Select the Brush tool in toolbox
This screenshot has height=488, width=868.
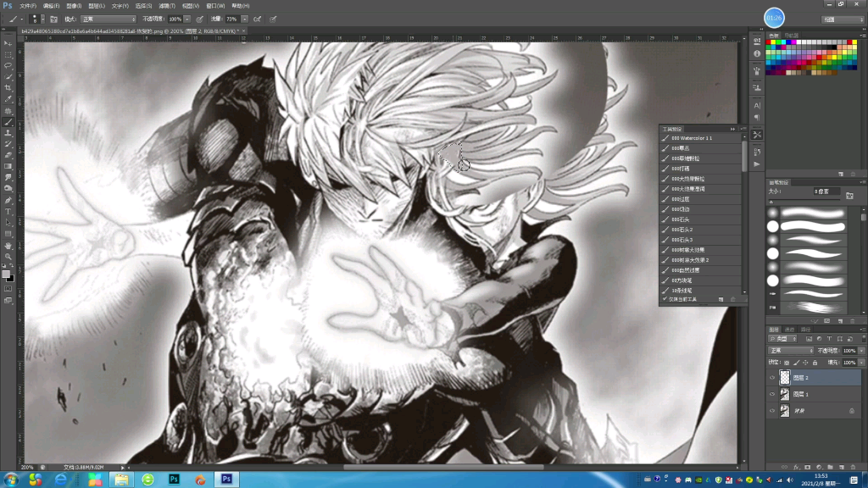(8, 122)
